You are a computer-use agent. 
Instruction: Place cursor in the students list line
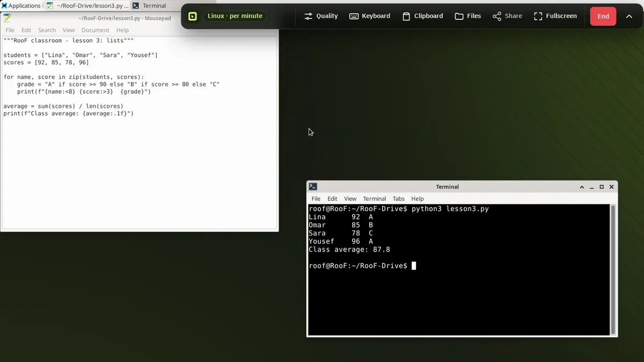click(80, 55)
